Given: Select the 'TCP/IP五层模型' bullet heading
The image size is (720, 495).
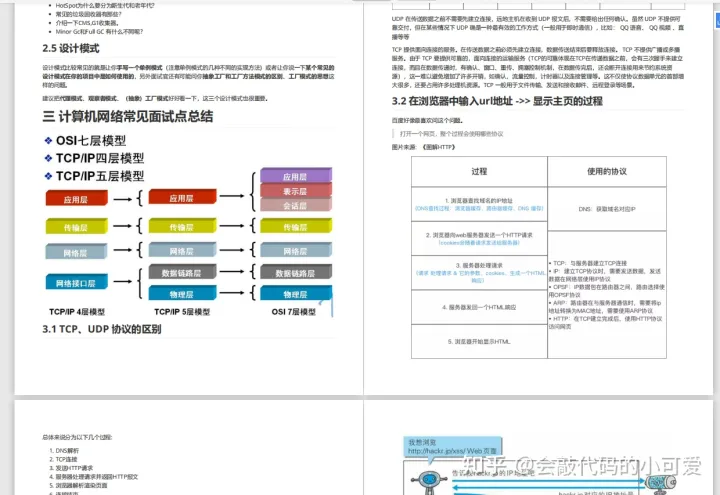Looking at the screenshot, I should point(100,176).
